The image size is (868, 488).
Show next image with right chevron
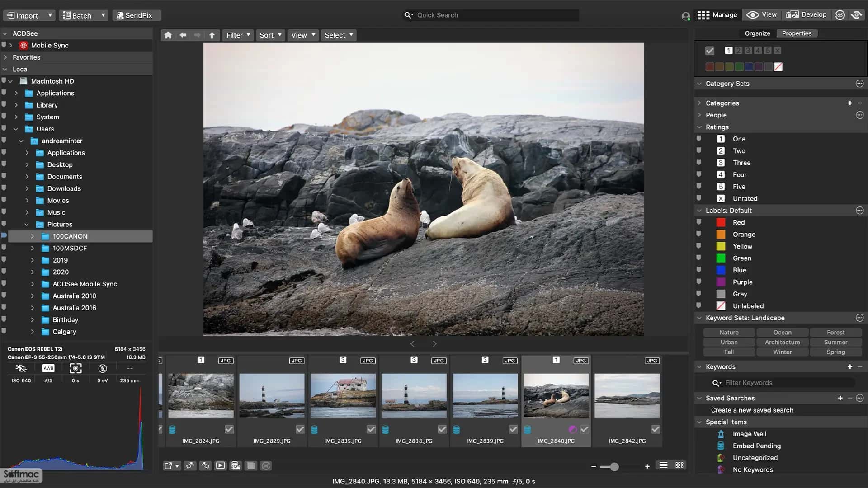[x=434, y=344]
